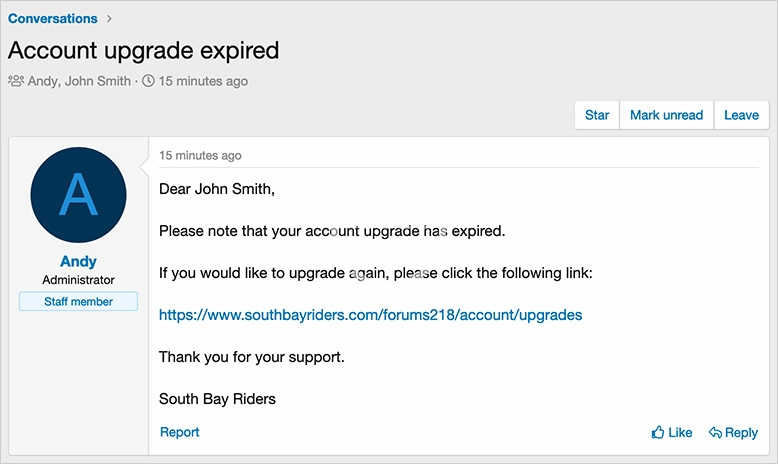The width and height of the screenshot is (778, 464).
Task: Click the Staff member badge
Action: (x=78, y=301)
